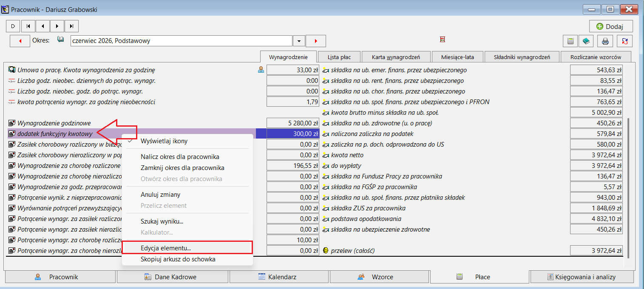Select 'zaliczka na p. doch. odprowadzona' label
This screenshot has height=289, width=644.
(388, 144)
